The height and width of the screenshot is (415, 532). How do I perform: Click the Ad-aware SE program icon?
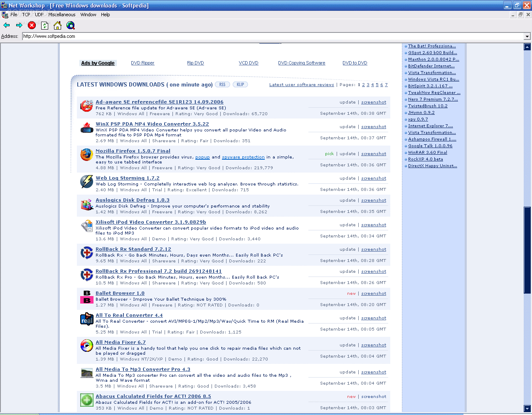point(86,106)
